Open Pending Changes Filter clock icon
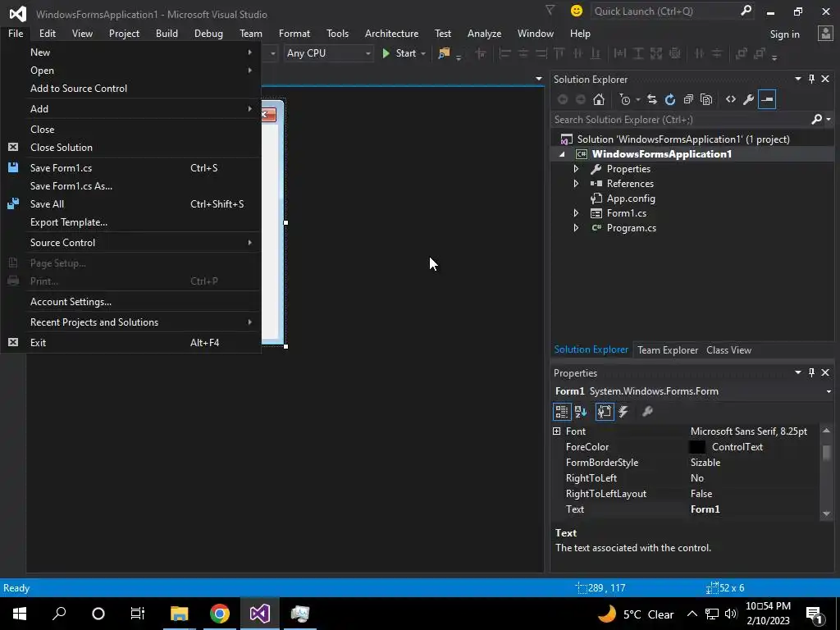840x630 pixels. point(625,99)
